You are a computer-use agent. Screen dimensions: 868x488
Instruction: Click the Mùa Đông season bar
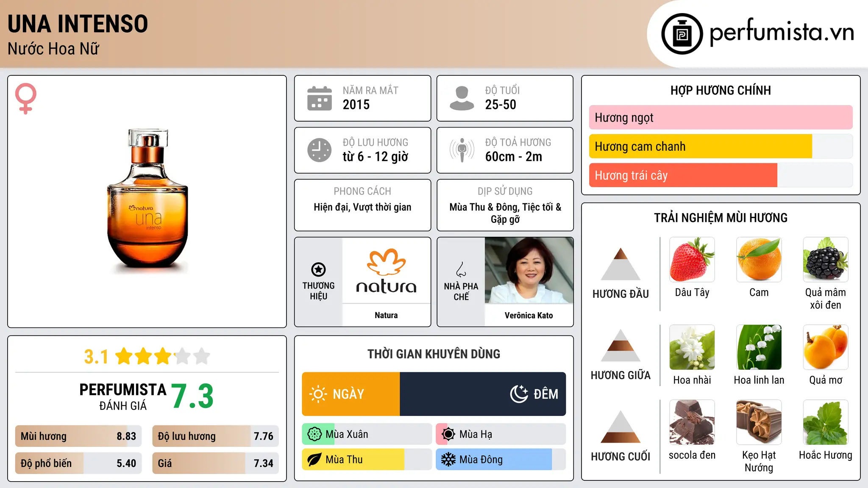501,460
